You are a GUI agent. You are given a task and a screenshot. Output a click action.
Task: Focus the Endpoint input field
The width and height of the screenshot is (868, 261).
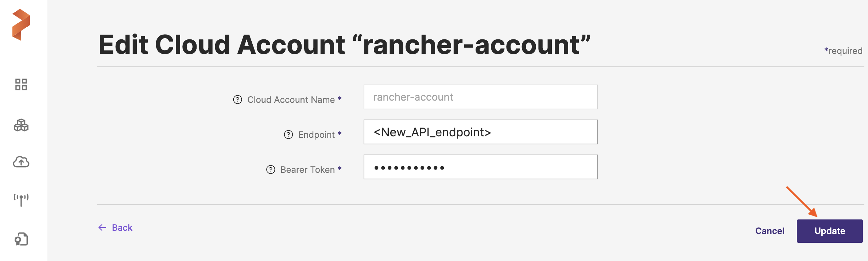tap(480, 132)
